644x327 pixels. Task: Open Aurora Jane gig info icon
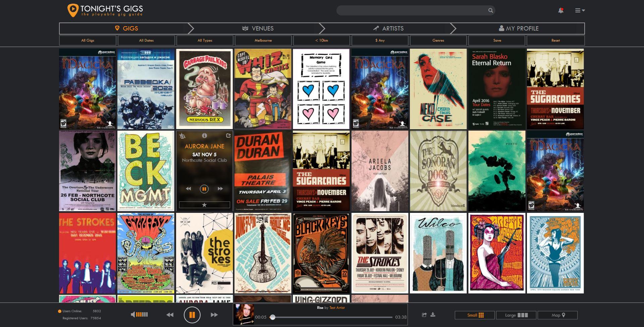click(204, 136)
